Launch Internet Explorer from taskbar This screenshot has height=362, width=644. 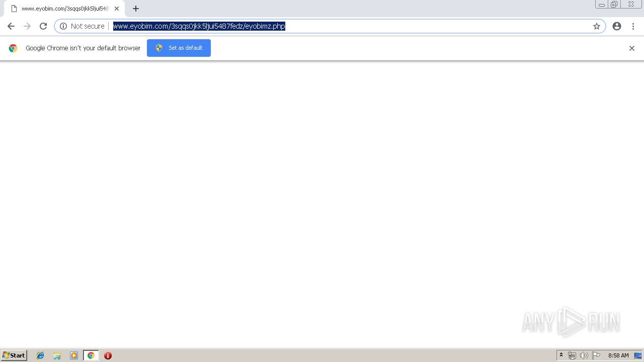pyautogui.click(x=40, y=355)
